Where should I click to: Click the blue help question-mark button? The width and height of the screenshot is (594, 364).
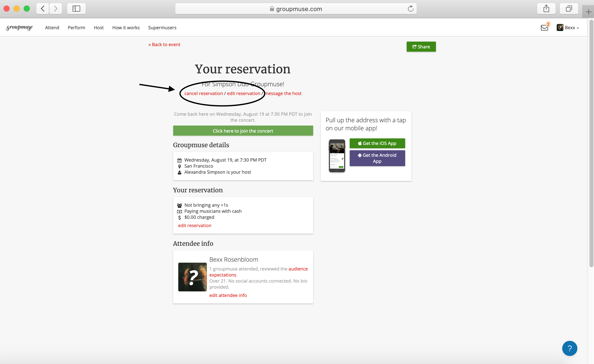click(x=570, y=348)
